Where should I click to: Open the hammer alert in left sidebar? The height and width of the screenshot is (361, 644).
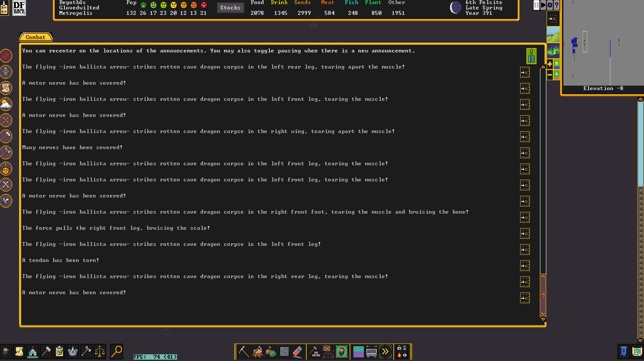click(x=6, y=136)
